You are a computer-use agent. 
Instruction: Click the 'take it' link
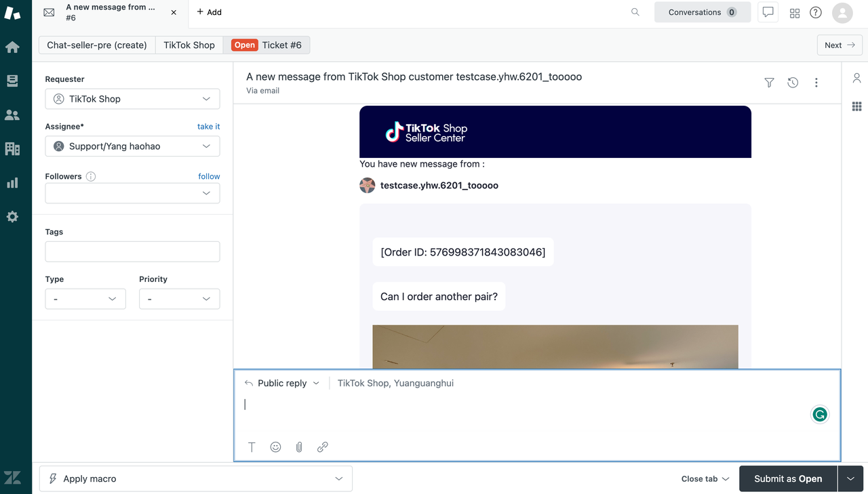click(x=208, y=127)
